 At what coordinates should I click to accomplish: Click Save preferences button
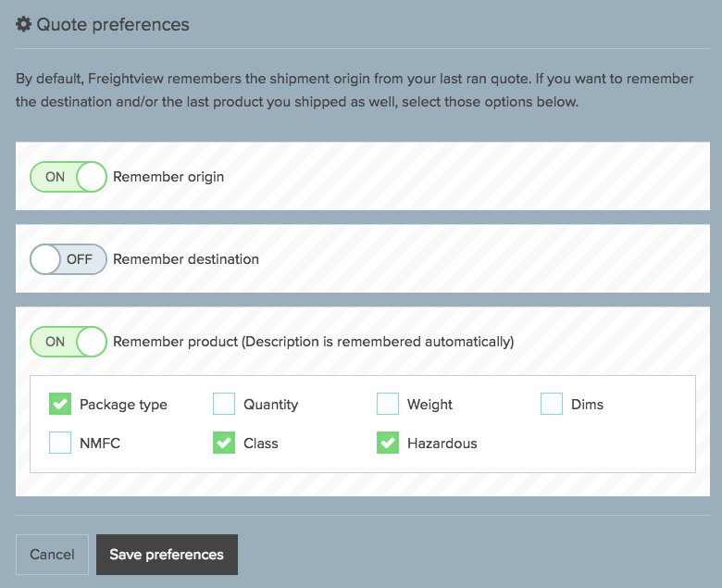click(168, 555)
